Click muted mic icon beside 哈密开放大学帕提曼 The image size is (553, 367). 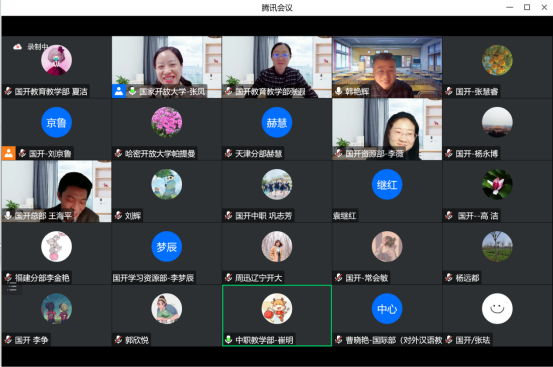click(118, 153)
